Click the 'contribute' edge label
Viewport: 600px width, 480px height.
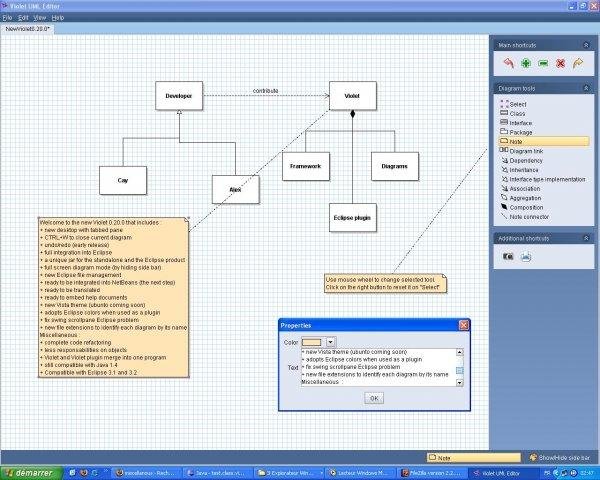[266, 91]
